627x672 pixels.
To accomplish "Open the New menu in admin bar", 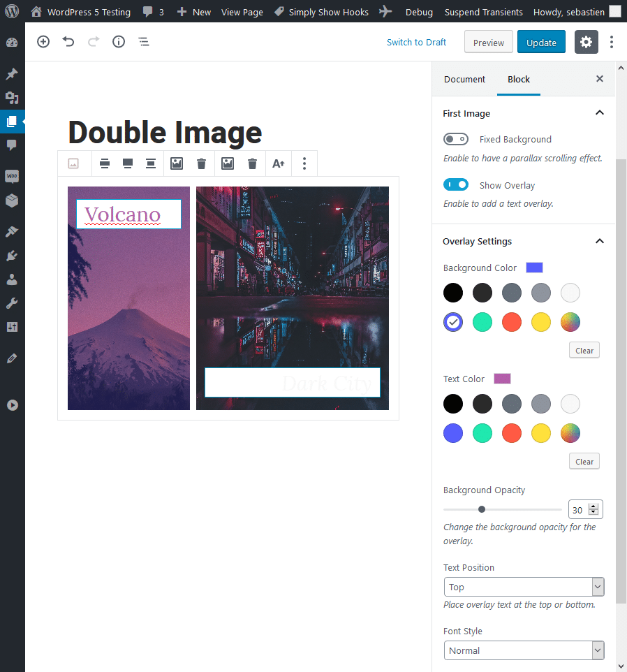I will (194, 12).
